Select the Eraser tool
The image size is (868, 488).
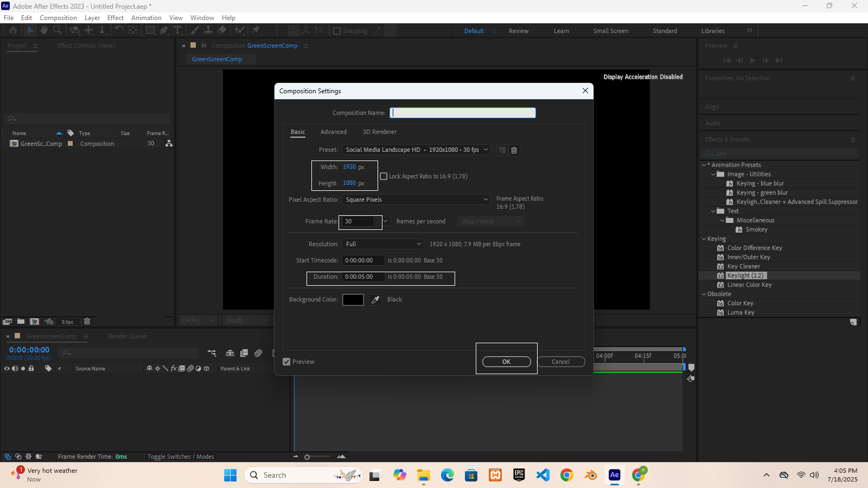[x=222, y=30]
